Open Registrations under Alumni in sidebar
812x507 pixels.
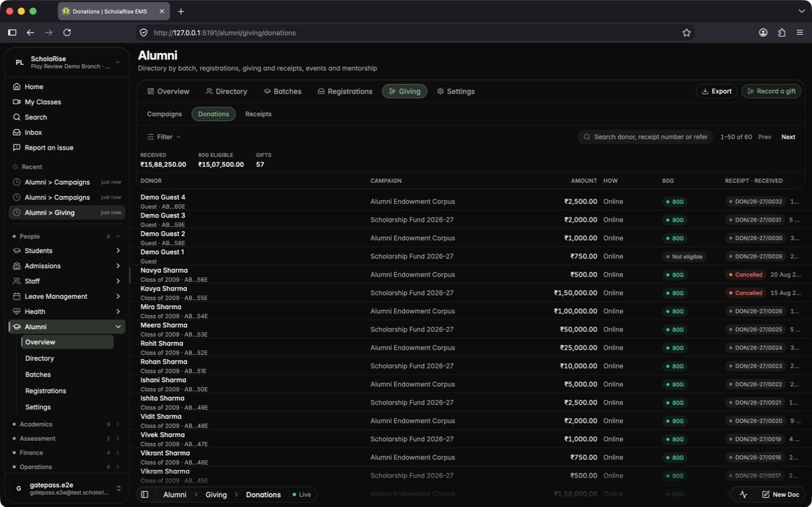[67, 391]
